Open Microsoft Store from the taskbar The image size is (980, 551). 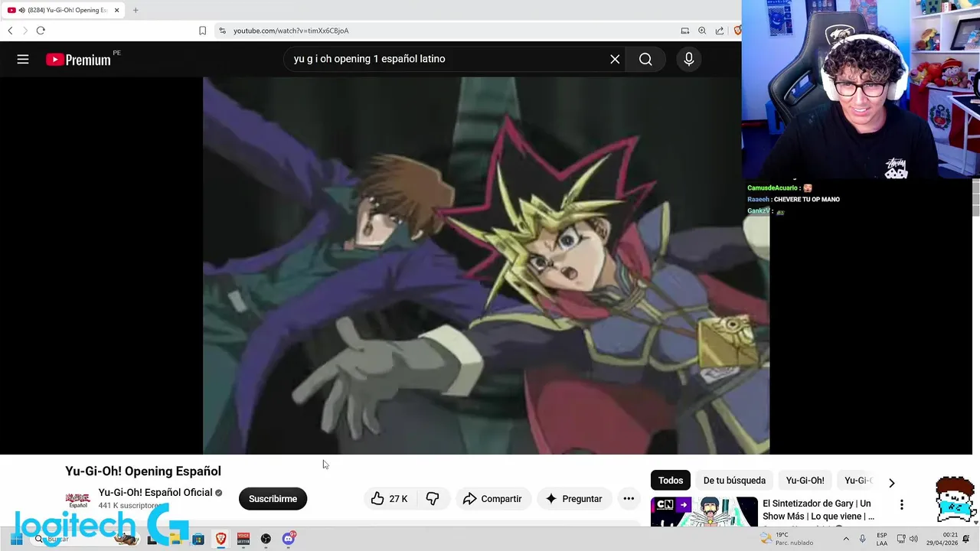click(x=198, y=539)
